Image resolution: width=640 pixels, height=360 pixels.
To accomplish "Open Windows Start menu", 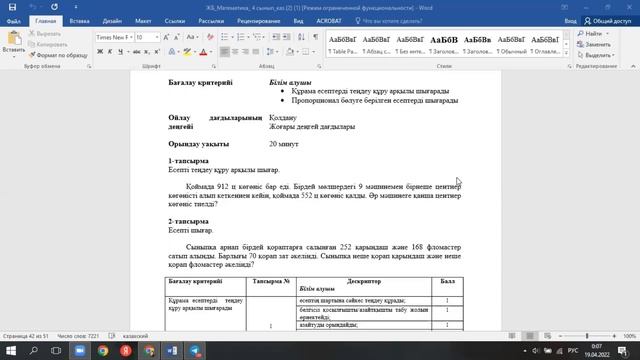I will coord(11,351).
